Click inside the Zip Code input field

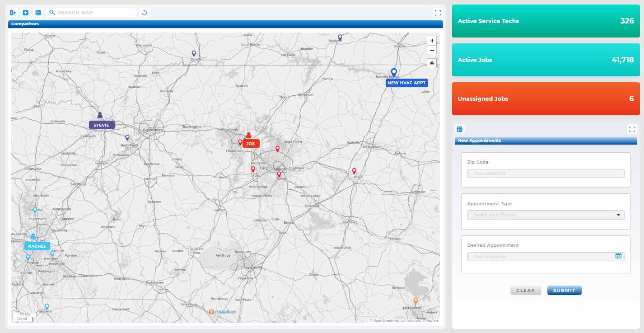[546, 173]
